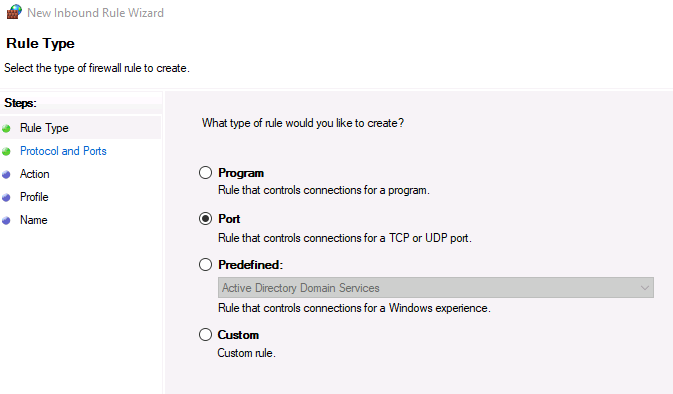
Task: Click purple bullet beside Action step
Action: pyautogui.click(x=6, y=175)
